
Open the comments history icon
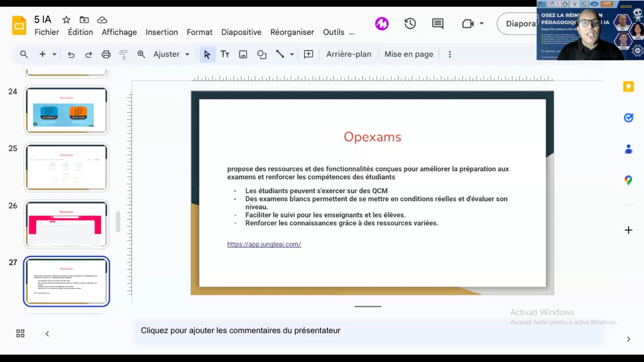point(438,24)
